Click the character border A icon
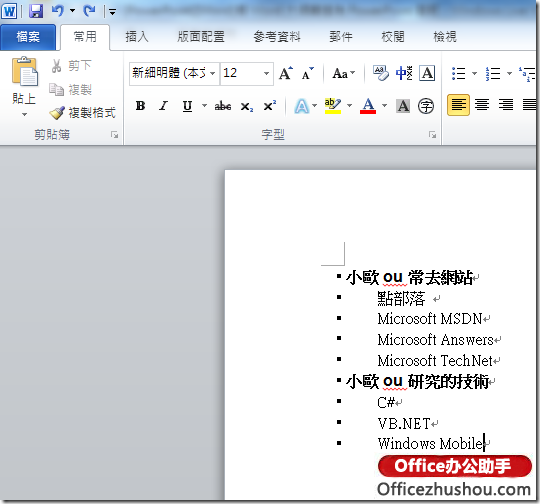Viewport: 540px width, 504px height. (x=427, y=73)
